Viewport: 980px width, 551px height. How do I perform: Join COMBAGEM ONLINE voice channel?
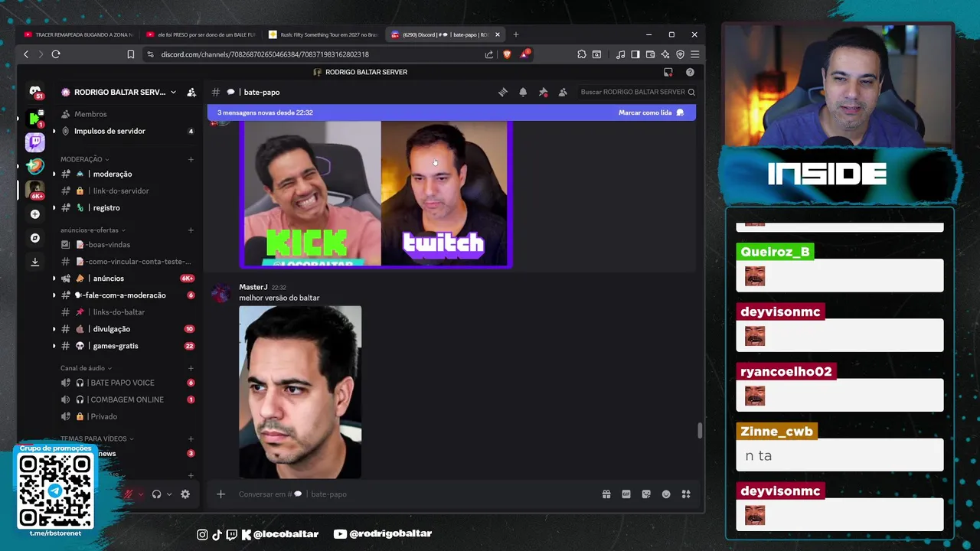coord(127,399)
